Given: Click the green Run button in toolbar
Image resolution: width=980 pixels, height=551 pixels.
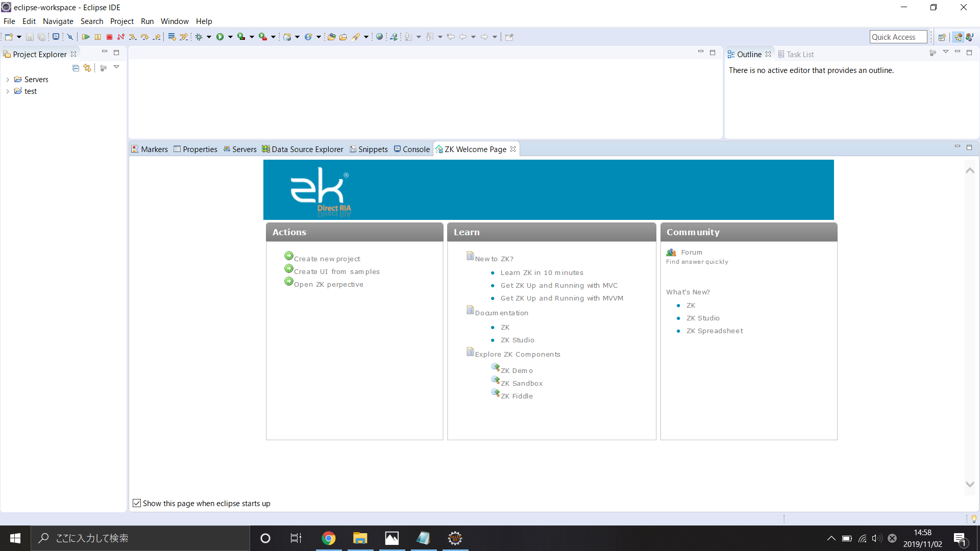Looking at the screenshot, I should coord(220,37).
